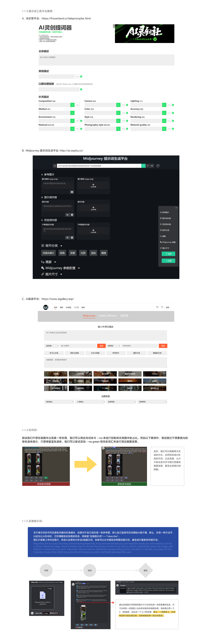Open 画廊 in Ai画廊 navigation

[x=61, y=308]
